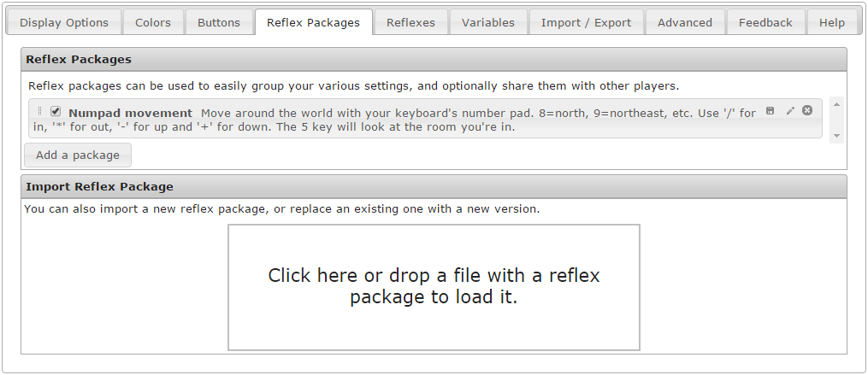This screenshot has height=375, width=868.
Task: Go to the Buttons tab
Action: (x=219, y=23)
